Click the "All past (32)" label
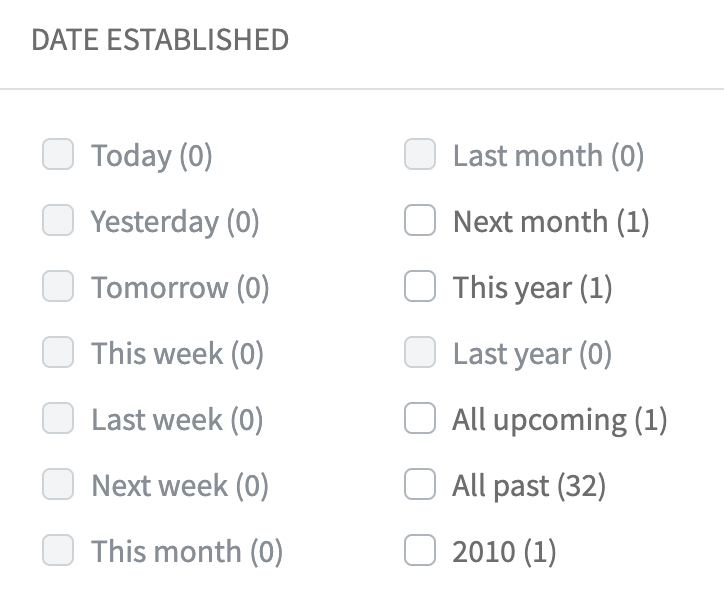Image resolution: width=724 pixels, height=612 pixels. (x=529, y=486)
